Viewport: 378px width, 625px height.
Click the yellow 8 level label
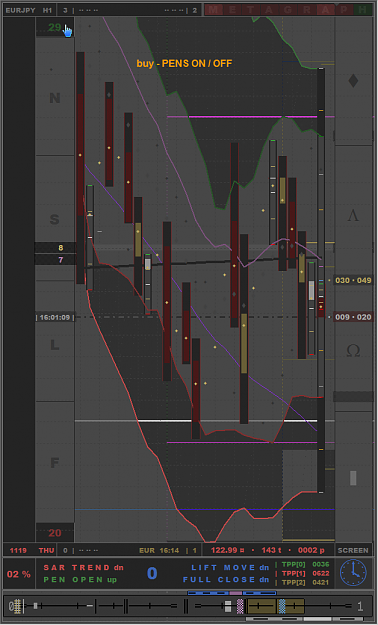[x=61, y=248]
